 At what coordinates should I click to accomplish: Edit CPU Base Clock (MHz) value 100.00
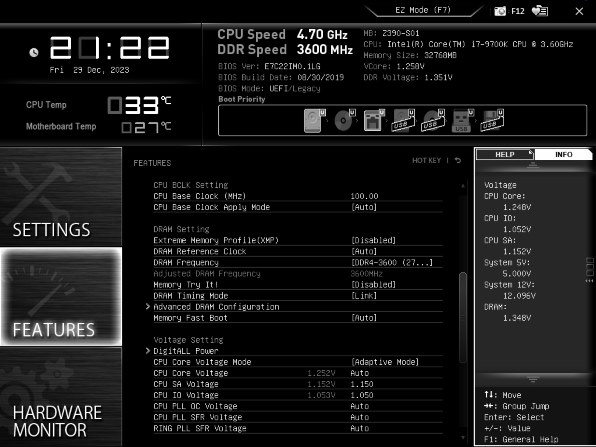(x=364, y=196)
